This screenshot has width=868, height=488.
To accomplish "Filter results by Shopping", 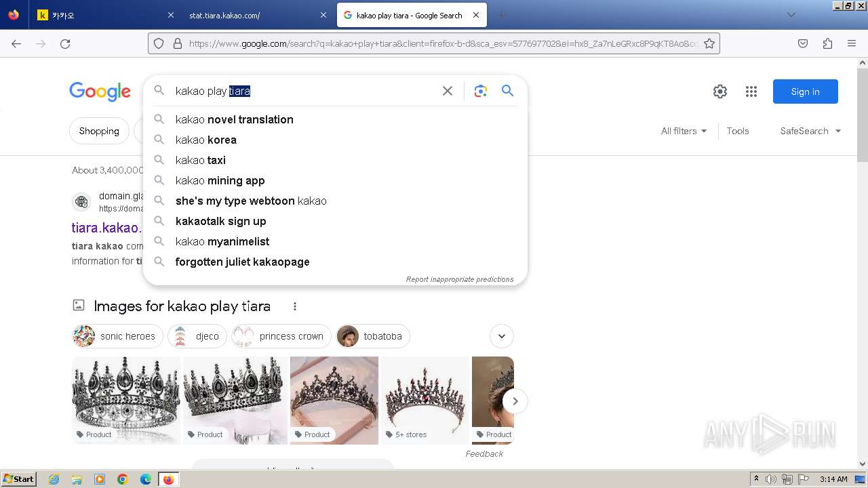I will click(99, 131).
